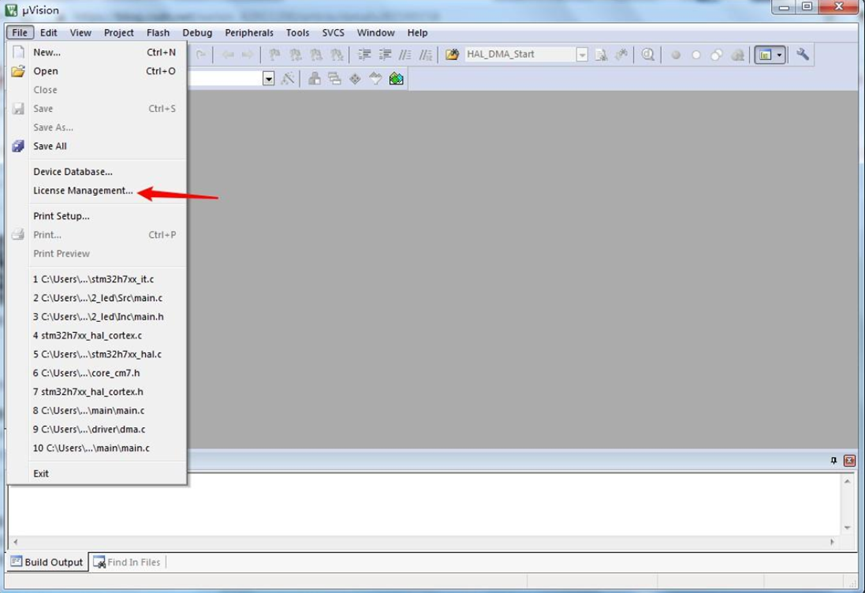Open recent file 4 stm32h7xx_hal_cortex.c
Viewport: 865px width, 593px height.
click(x=97, y=335)
